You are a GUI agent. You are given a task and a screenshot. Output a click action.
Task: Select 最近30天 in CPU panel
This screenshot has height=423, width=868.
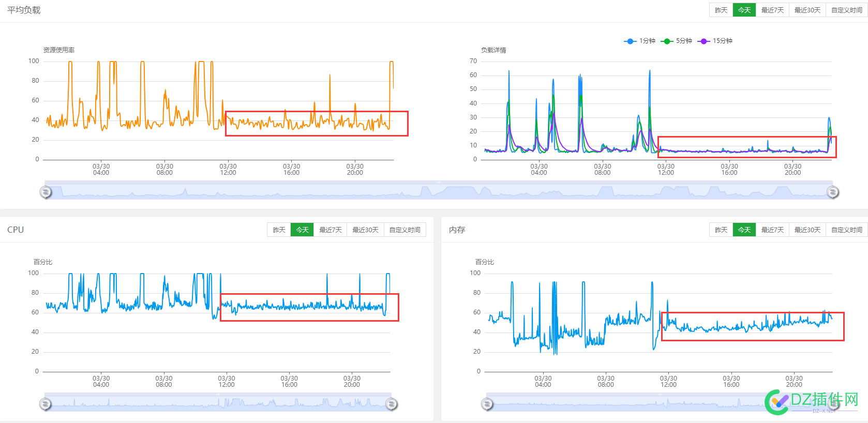tap(365, 230)
